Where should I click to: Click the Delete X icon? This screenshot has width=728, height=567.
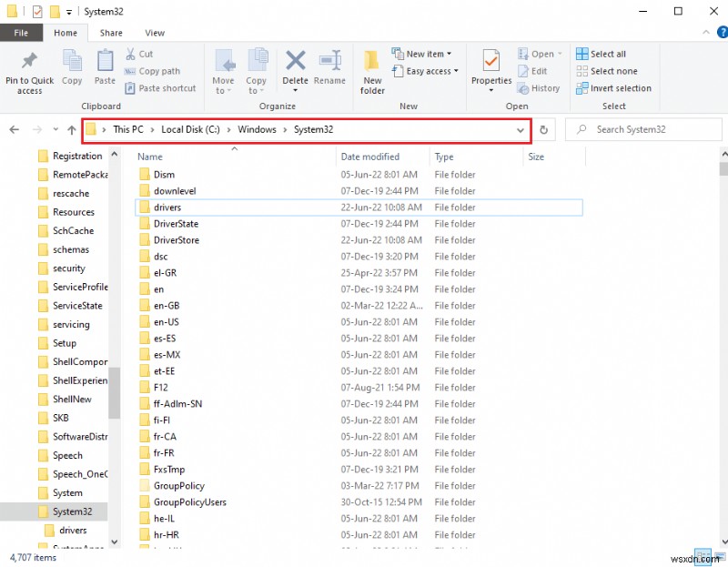(295, 61)
